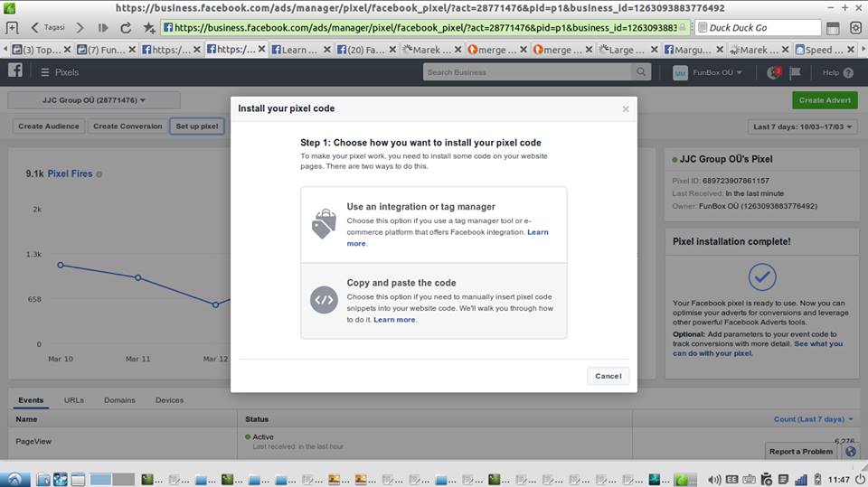868x487 pixels.
Task: Click the code brackets copy-paste icon
Action: [324, 300]
